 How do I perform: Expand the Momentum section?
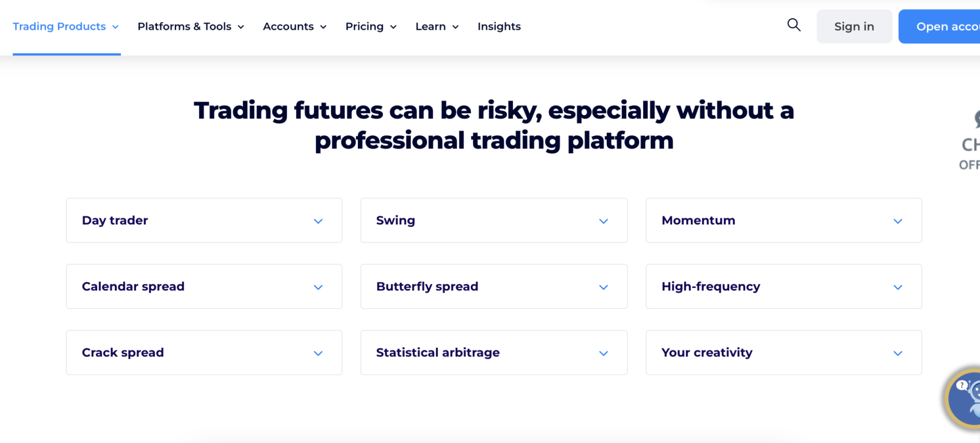coord(783,221)
